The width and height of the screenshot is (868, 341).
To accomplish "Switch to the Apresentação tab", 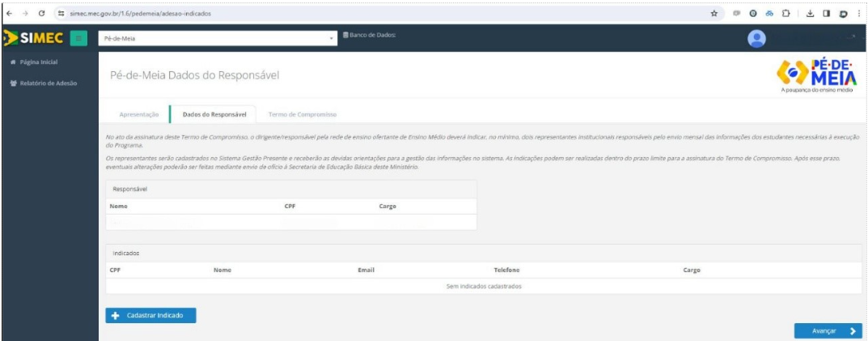I will [139, 114].
